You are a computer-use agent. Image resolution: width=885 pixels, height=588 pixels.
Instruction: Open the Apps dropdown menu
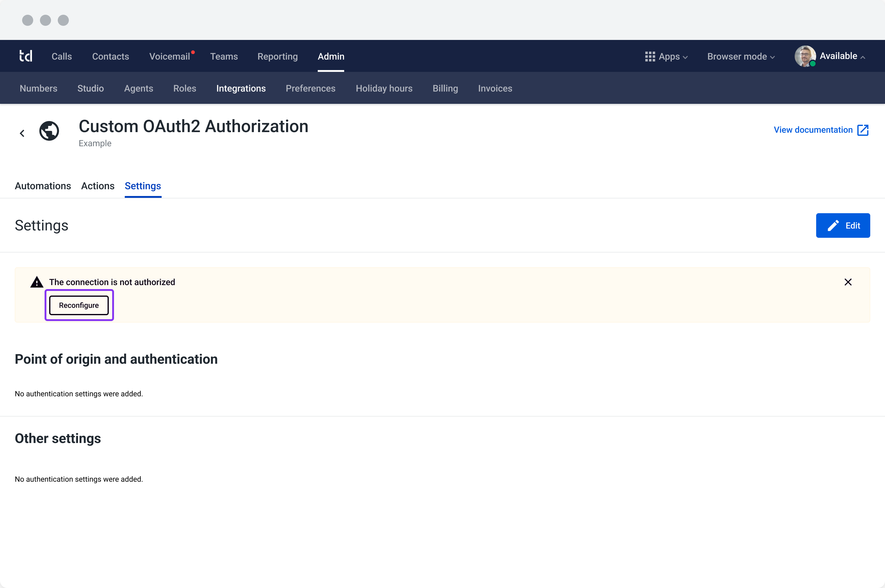tap(669, 56)
